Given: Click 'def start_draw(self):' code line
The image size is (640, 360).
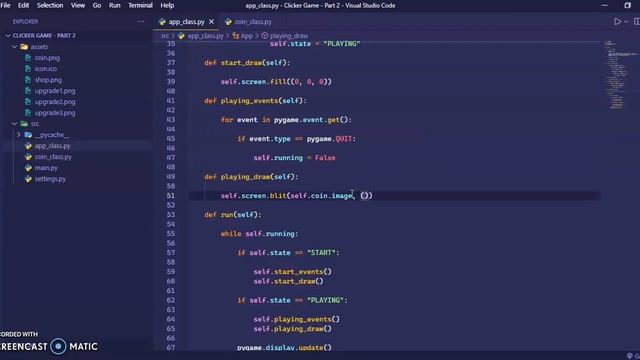Looking at the screenshot, I should pos(247,62).
